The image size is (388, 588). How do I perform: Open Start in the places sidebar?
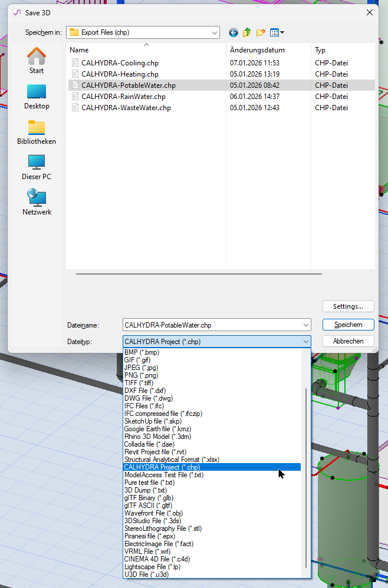(x=37, y=61)
